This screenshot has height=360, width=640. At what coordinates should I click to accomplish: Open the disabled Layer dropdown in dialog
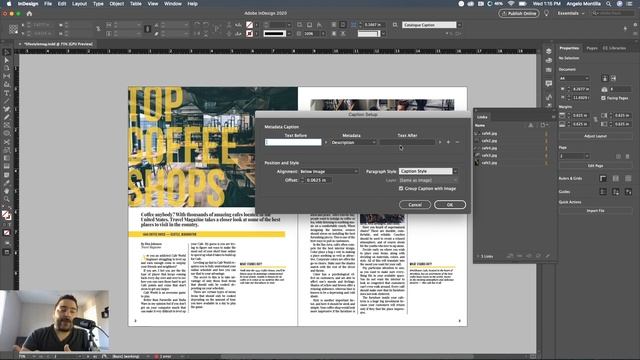coord(428,180)
